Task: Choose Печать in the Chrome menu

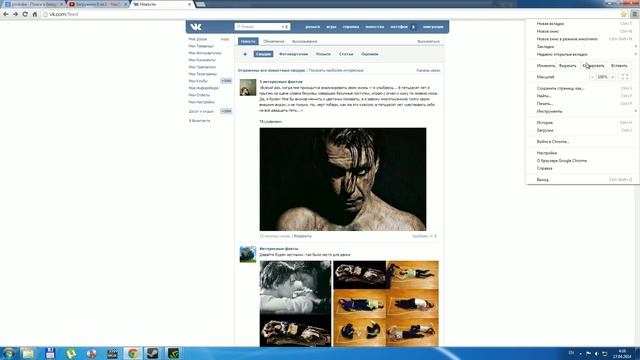Action: 582,103
